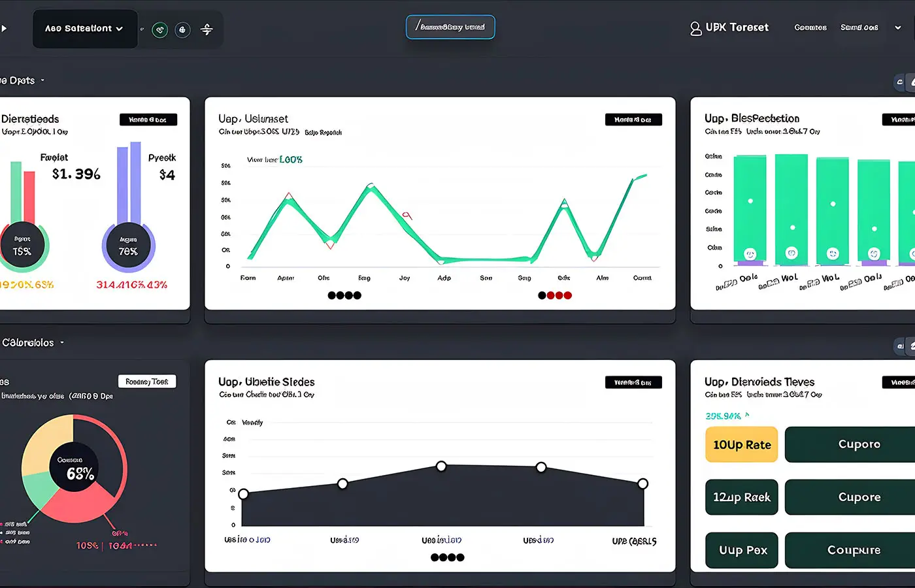915x588 pixels.
Task: Click the search field in the top bar
Action: pyautogui.click(x=450, y=27)
